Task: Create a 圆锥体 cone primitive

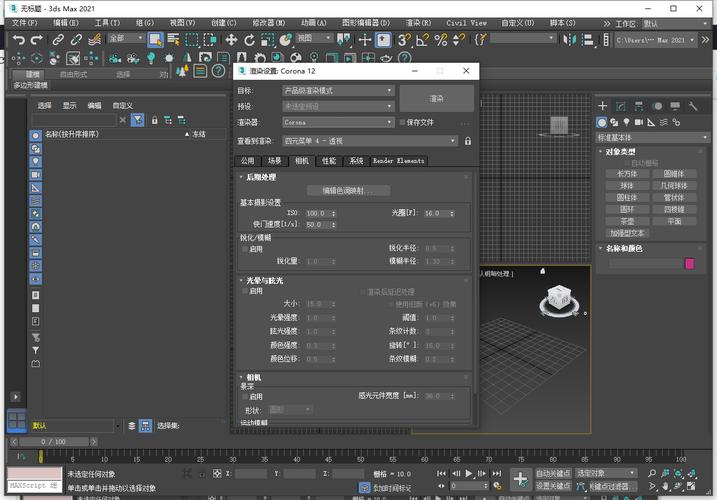Action: click(x=674, y=174)
